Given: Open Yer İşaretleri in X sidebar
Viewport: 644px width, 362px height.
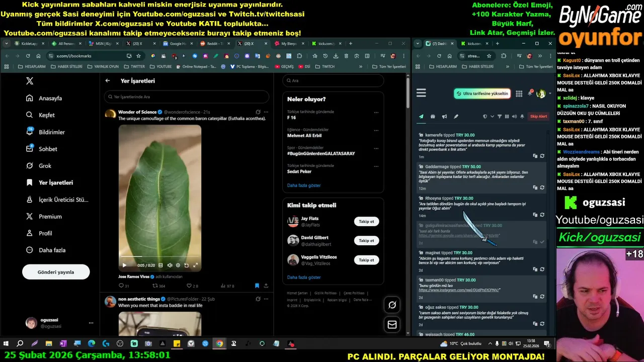Looking at the screenshot, I should (50, 183).
